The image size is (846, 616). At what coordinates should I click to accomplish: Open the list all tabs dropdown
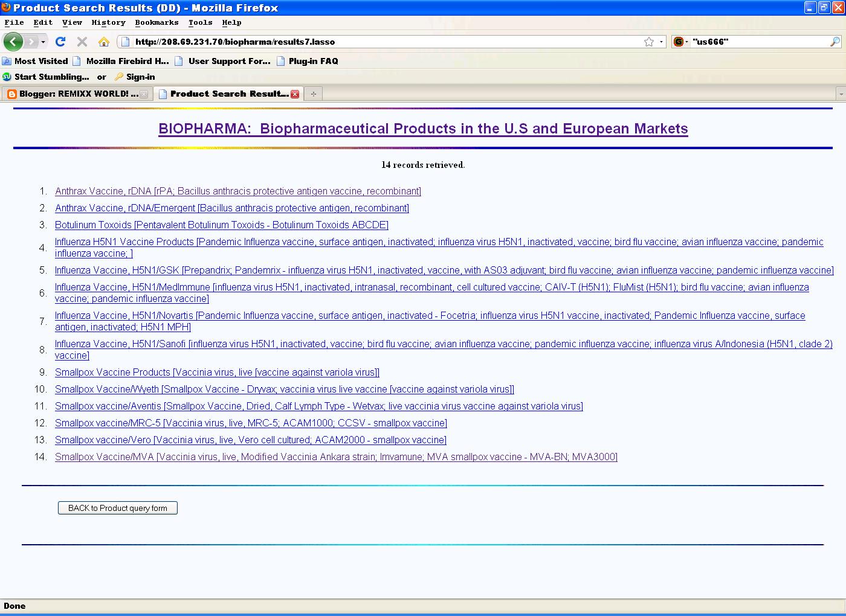(x=841, y=94)
